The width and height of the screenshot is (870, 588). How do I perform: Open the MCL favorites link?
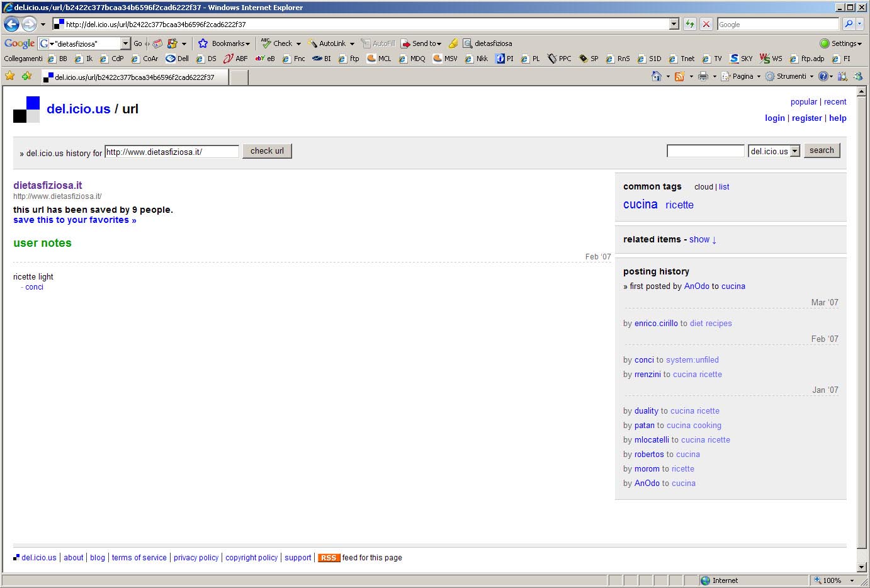[379, 59]
